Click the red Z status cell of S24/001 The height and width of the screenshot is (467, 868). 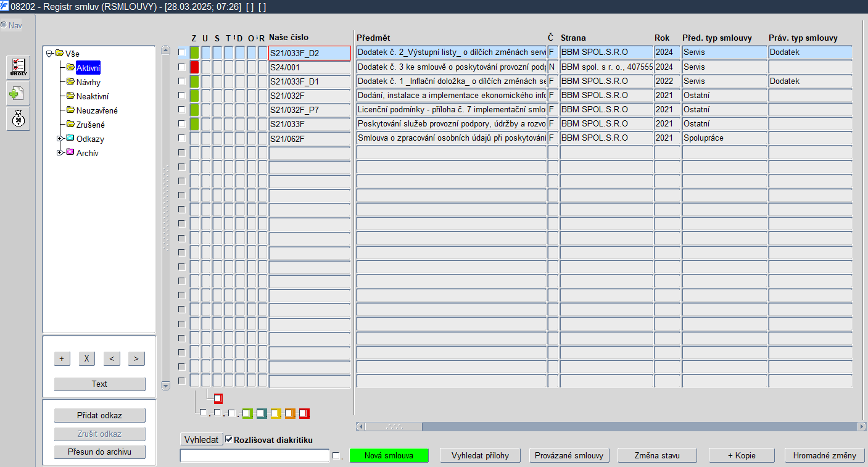[x=194, y=67]
